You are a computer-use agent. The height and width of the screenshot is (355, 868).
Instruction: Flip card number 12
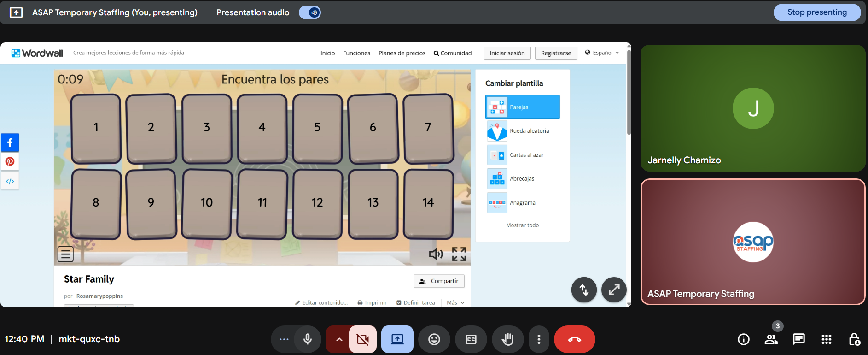tap(317, 203)
